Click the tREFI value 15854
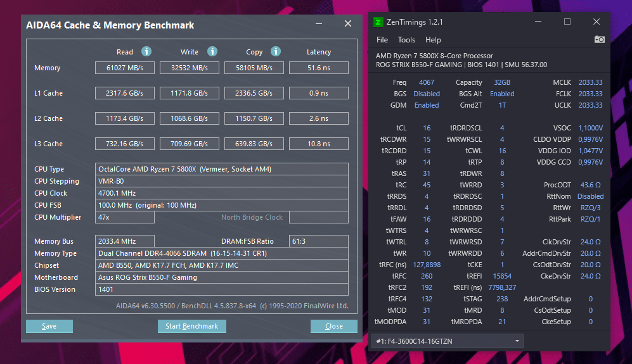This screenshot has width=632, height=364. tap(502, 276)
